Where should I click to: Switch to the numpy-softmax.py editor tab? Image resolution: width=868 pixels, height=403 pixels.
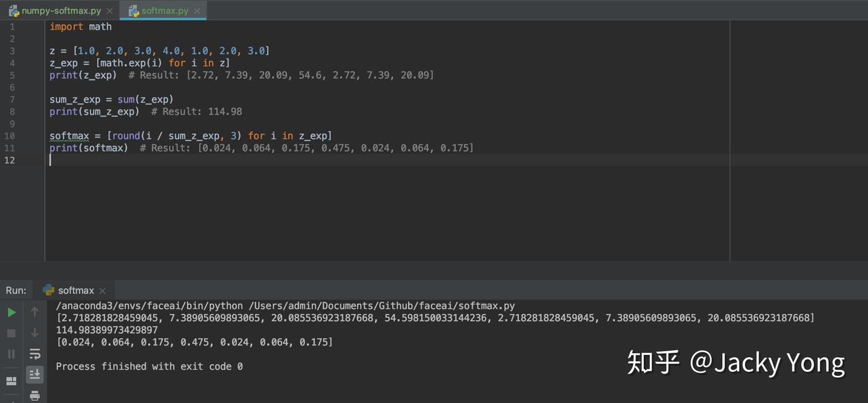click(61, 11)
